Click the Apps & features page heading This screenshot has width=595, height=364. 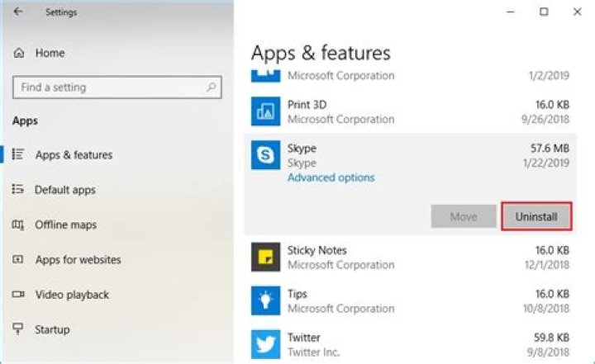(x=321, y=53)
